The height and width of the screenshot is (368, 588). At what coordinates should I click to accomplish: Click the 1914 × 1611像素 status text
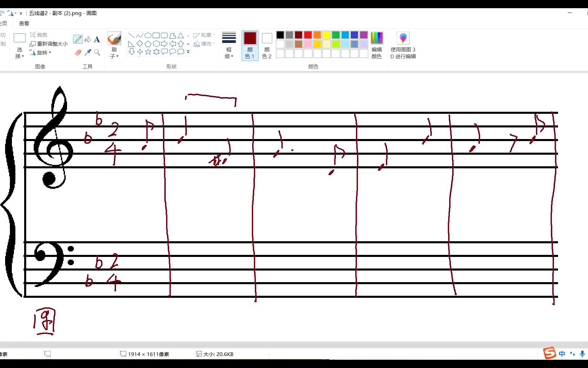[x=148, y=354]
